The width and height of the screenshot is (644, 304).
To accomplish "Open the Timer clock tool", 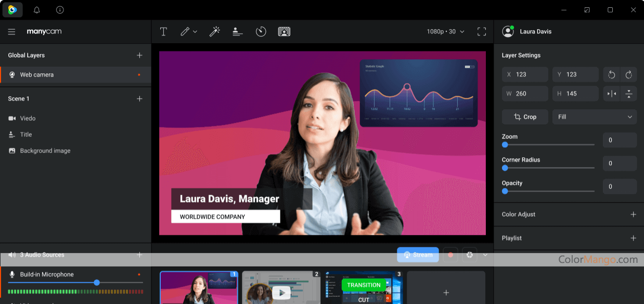I will (261, 32).
